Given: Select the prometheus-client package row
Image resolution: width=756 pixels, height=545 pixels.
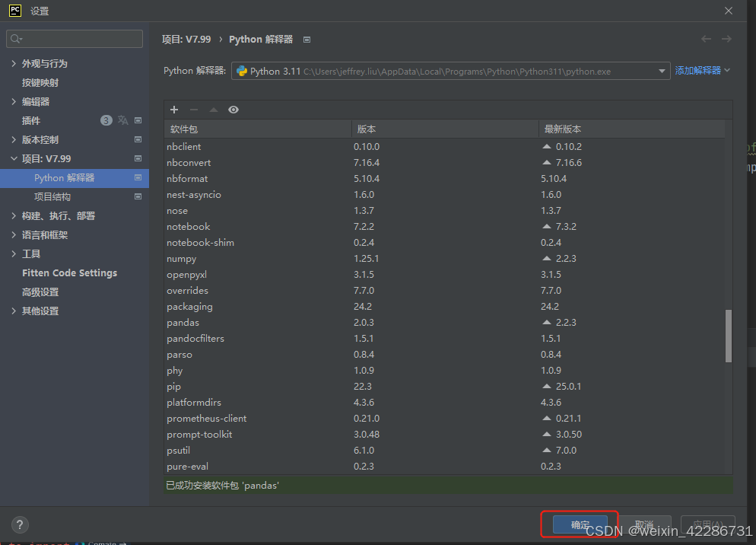Looking at the screenshot, I should point(444,418).
